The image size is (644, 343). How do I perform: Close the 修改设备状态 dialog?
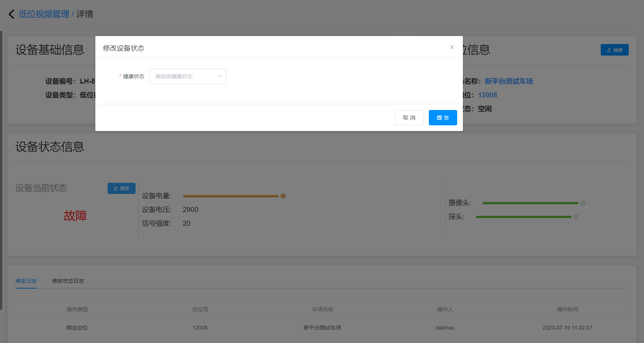coord(452,47)
